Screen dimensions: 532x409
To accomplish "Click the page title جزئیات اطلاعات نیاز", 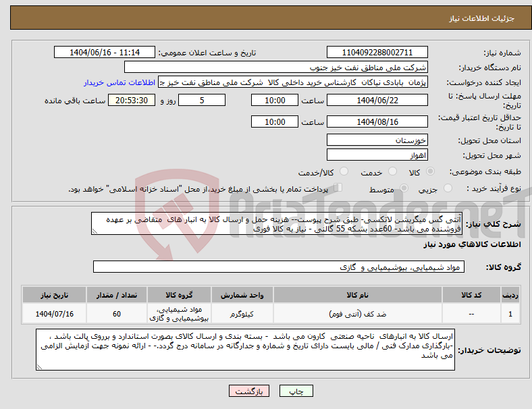I will pyautogui.click(x=482, y=18).
